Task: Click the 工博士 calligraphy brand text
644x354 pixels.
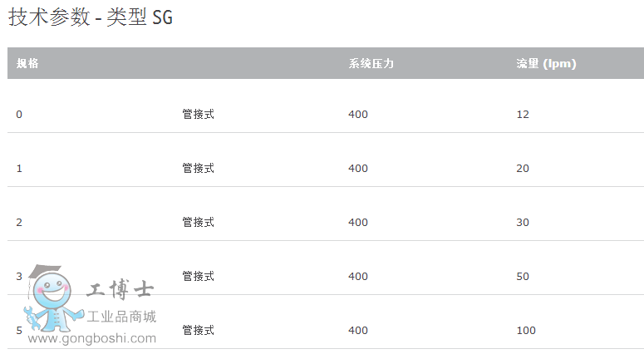Action: 120,290
